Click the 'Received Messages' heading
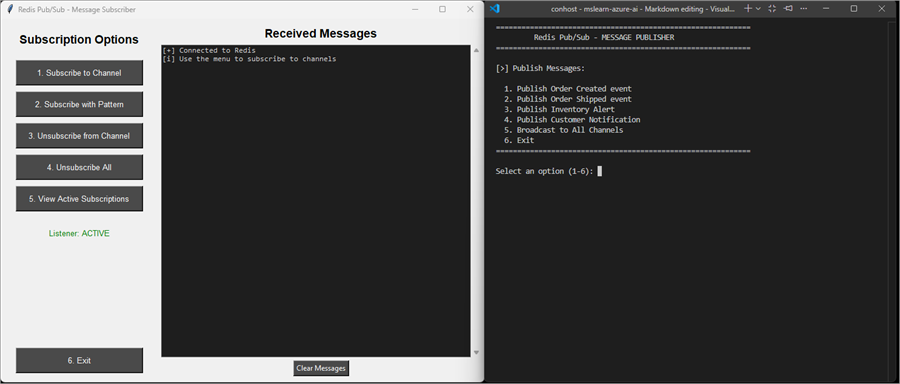The height and width of the screenshot is (384, 900). point(321,33)
